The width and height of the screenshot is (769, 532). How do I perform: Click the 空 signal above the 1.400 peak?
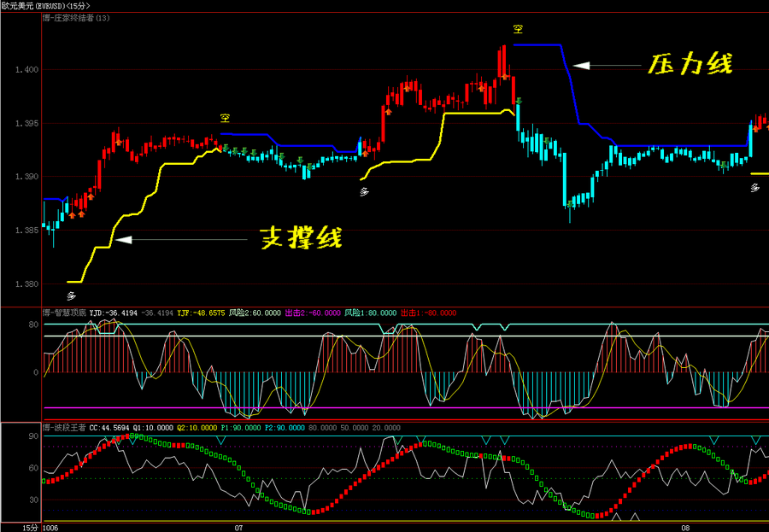(x=518, y=29)
